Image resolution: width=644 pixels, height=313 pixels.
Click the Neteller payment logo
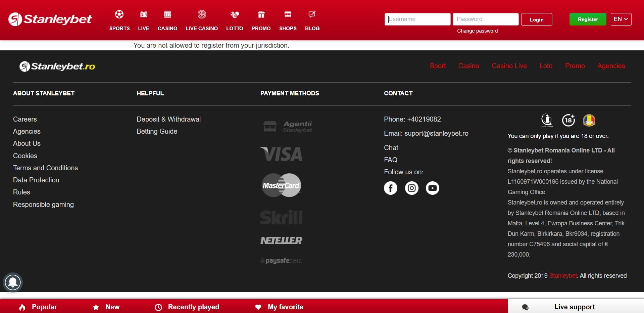(x=281, y=240)
